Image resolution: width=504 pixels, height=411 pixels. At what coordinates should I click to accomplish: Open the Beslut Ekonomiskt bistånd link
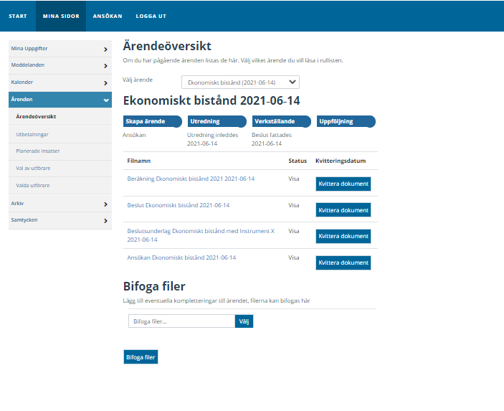[x=178, y=205]
